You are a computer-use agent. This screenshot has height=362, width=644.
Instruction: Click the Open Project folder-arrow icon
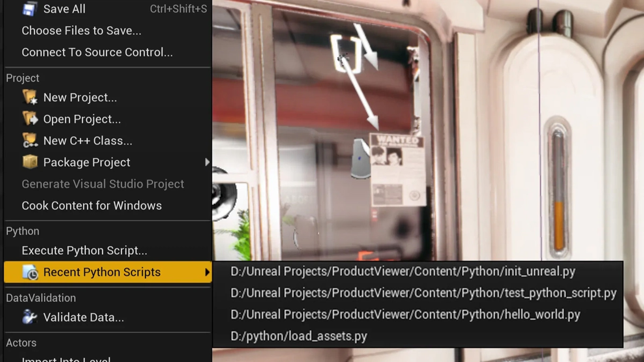pos(30,119)
